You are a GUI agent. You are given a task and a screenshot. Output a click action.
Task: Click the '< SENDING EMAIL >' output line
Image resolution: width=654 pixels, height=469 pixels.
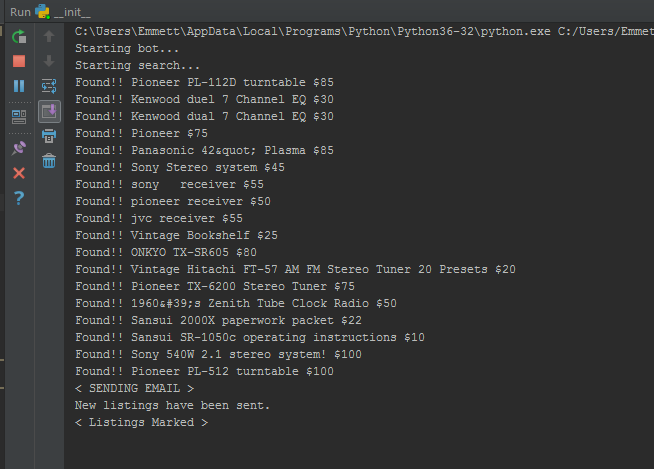coord(135,388)
